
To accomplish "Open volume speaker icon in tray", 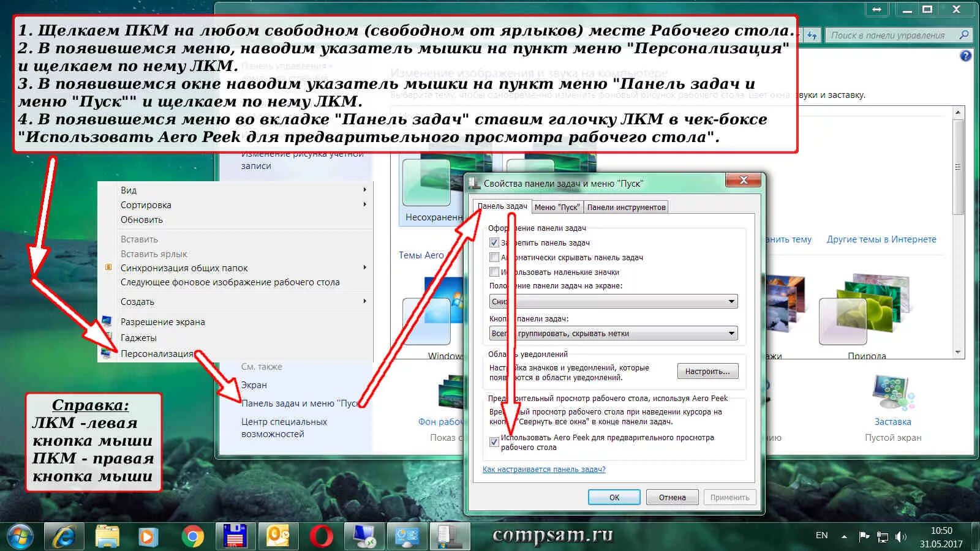I will tap(900, 537).
